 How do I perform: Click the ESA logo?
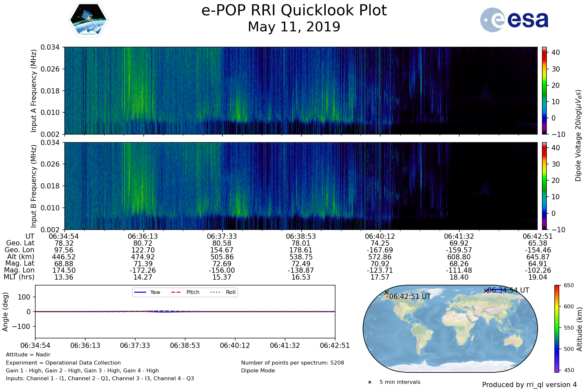514,20
